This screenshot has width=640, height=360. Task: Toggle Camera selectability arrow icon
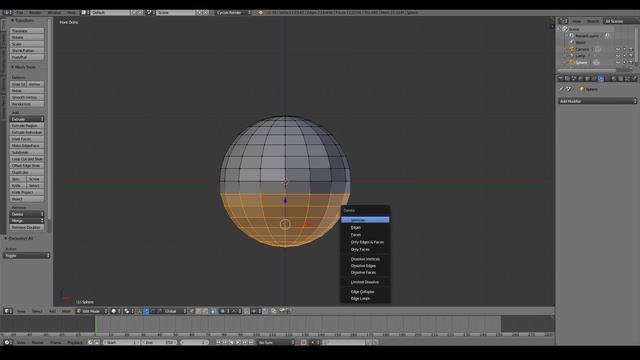coord(624,49)
